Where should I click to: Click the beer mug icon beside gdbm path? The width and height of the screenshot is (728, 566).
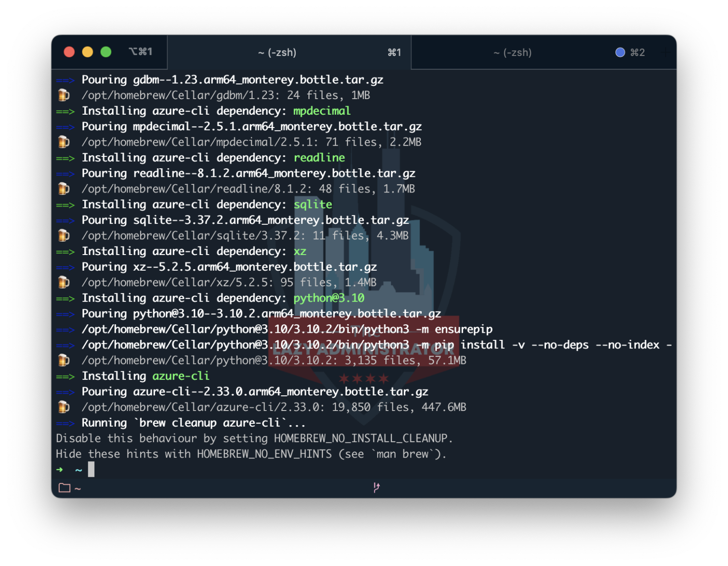point(64,95)
